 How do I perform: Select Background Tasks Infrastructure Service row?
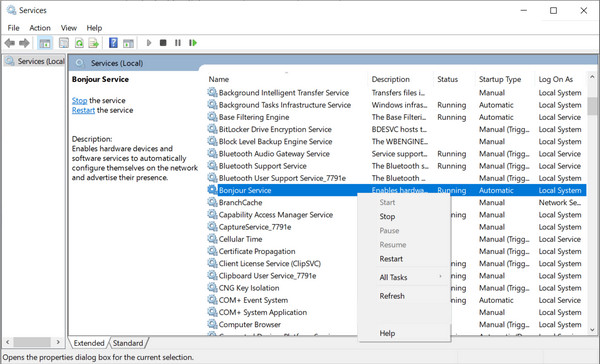[x=396, y=105]
